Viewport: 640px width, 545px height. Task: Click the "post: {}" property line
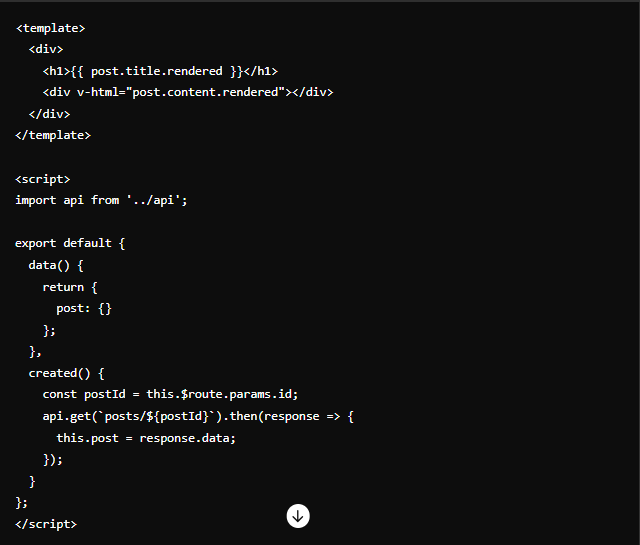(84, 308)
